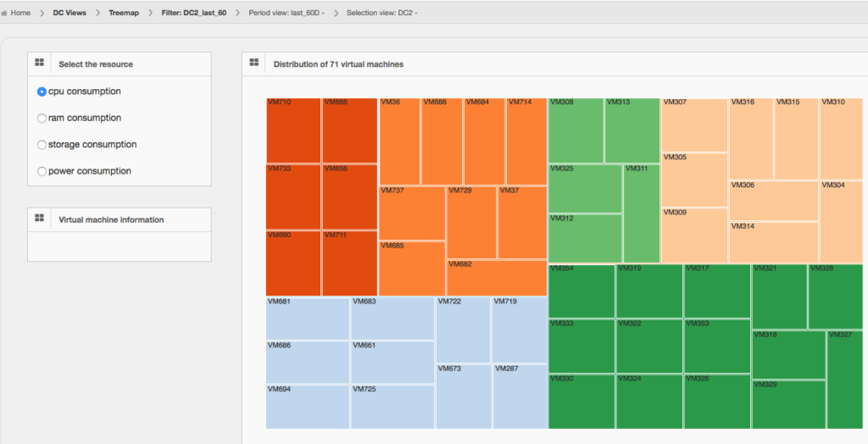Select the VM313 light green cell
868x444 pixels.
[632, 130]
